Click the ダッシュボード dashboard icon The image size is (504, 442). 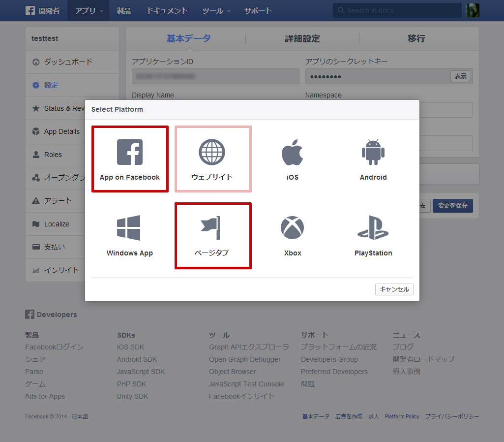[x=36, y=62]
